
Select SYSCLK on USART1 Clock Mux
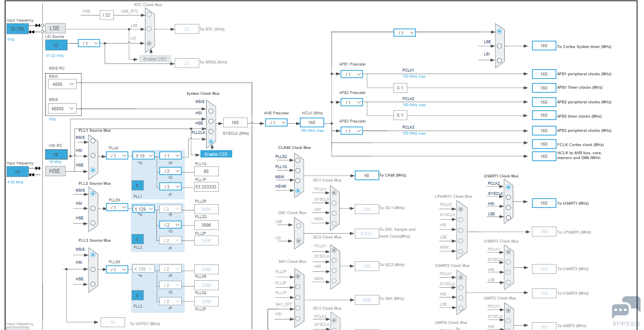[508, 197]
